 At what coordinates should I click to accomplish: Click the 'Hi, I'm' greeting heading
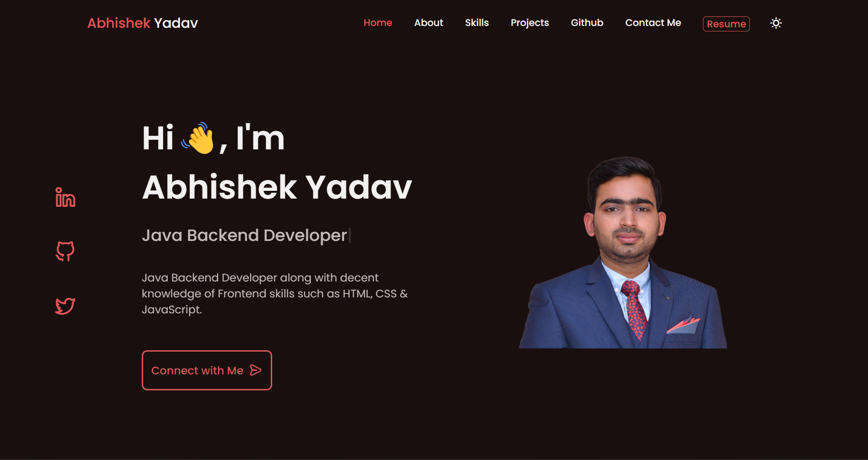pyautogui.click(x=213, y=138)
